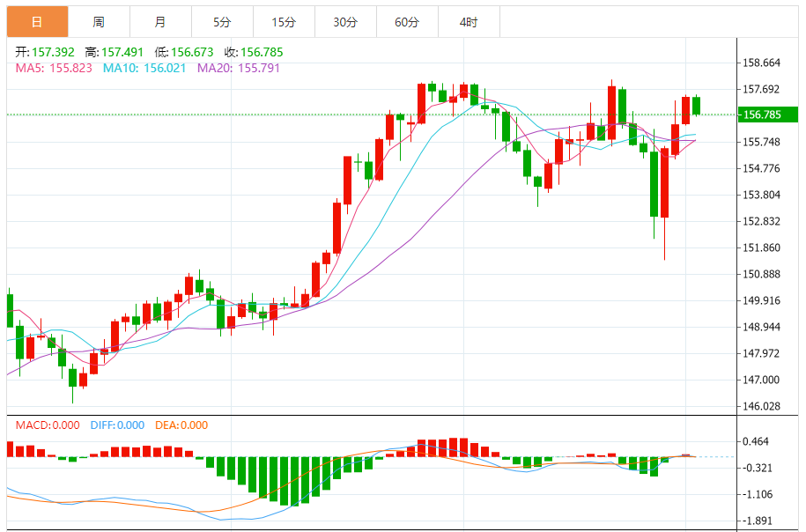The width and height of the screenshot is (806, 532).
Task: Click the 148.944 price axis label
Action: (761, 327)
